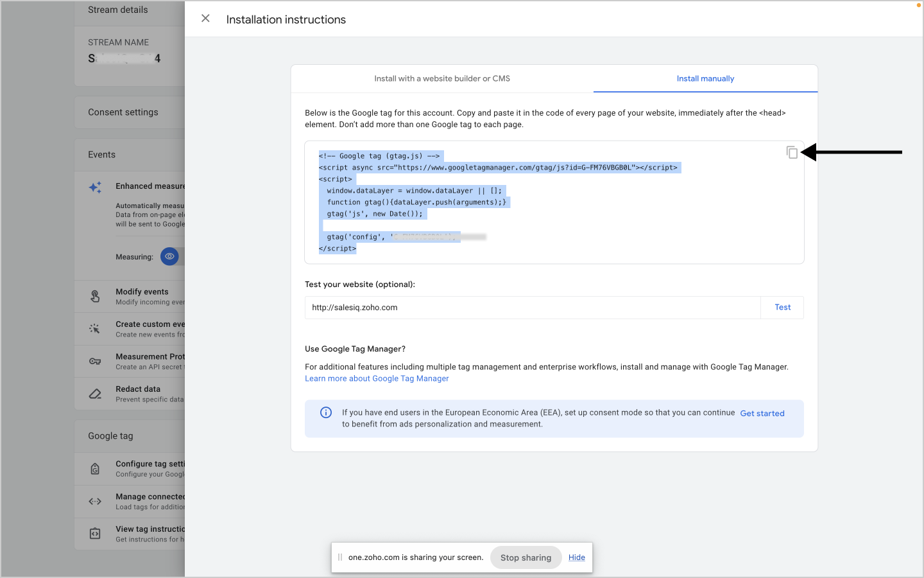The image size is (924, 578).
Task: Click the Configure tag settings icon
Action: [95, 469]
